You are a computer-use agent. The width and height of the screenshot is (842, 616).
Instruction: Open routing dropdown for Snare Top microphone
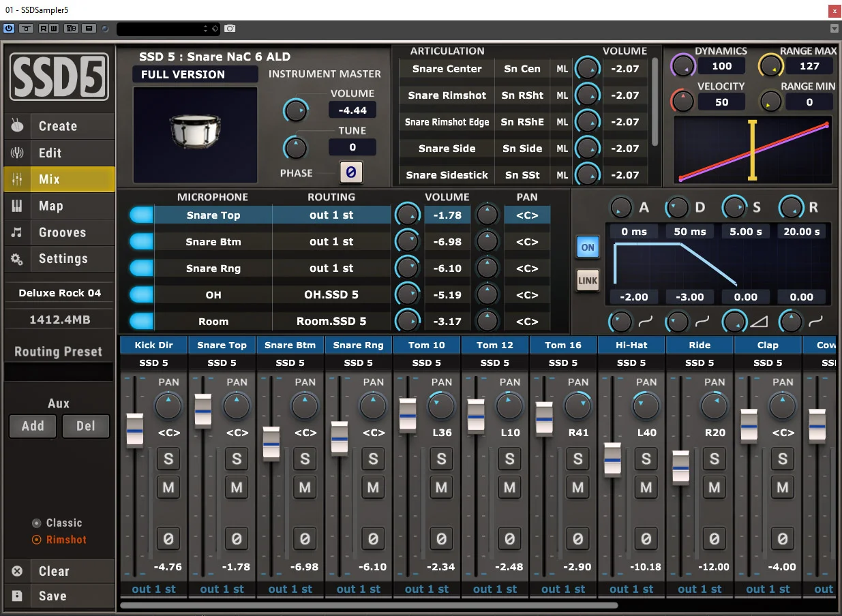[x=331, y=215]
